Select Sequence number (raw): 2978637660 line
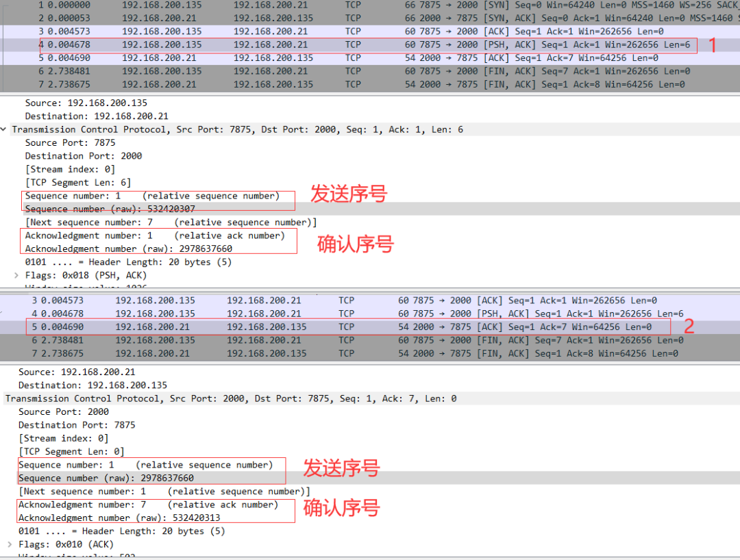This screenshot has width=740, height=560. point(106,478)
